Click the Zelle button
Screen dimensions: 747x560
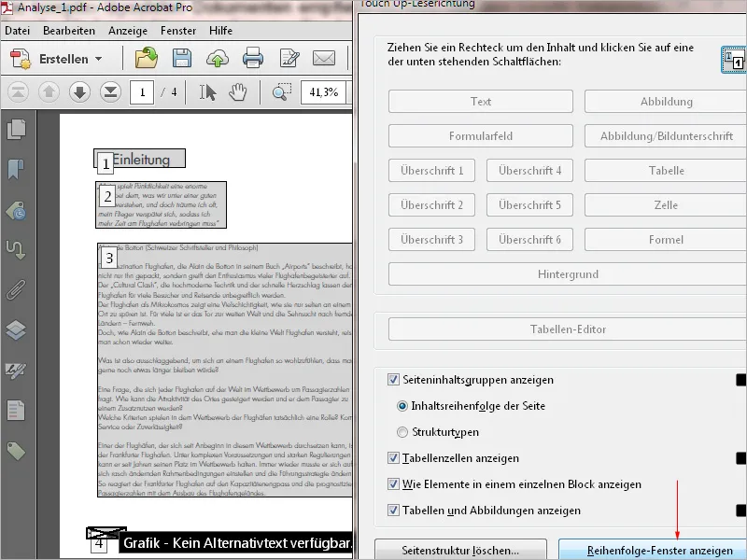point(666,205)
